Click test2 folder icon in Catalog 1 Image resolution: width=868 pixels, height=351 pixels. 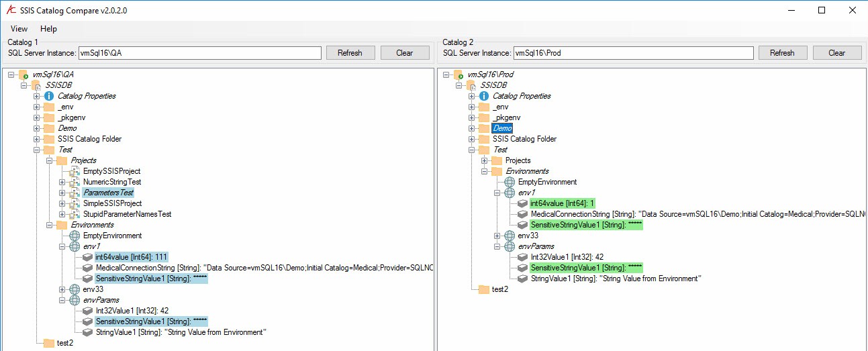(49, 343)
